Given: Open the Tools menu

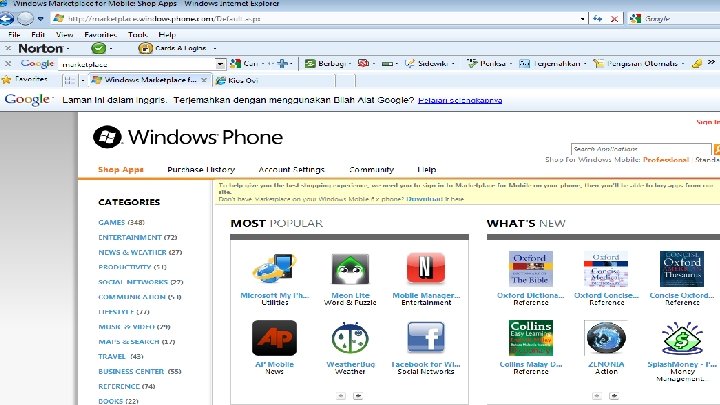Looking at the screenshot, I should coord(138,34).
